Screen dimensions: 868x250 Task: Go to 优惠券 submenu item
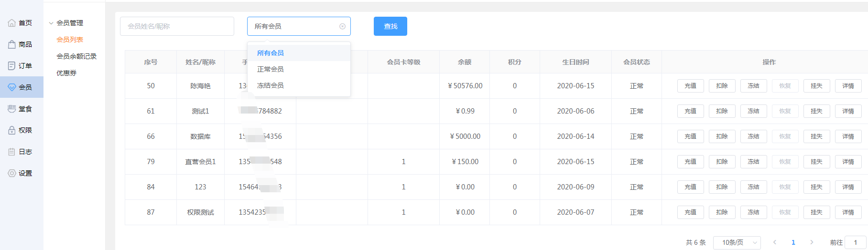coord(66,73)
